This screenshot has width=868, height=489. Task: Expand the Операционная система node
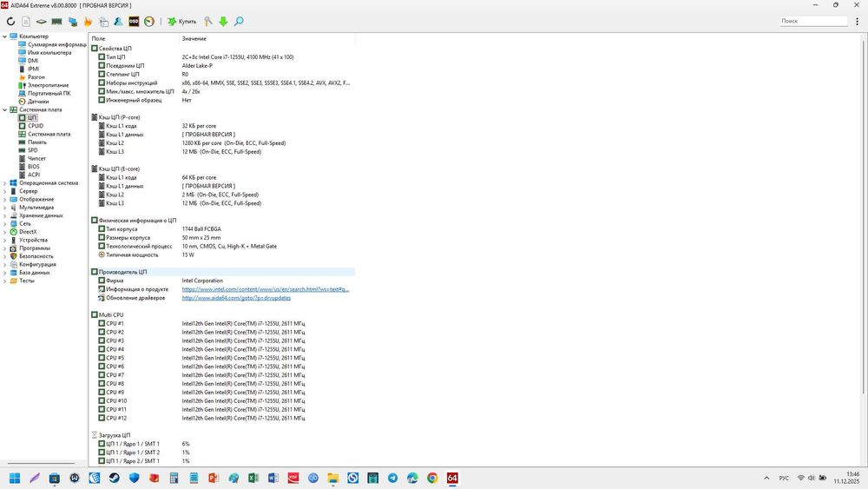[5, 182]
